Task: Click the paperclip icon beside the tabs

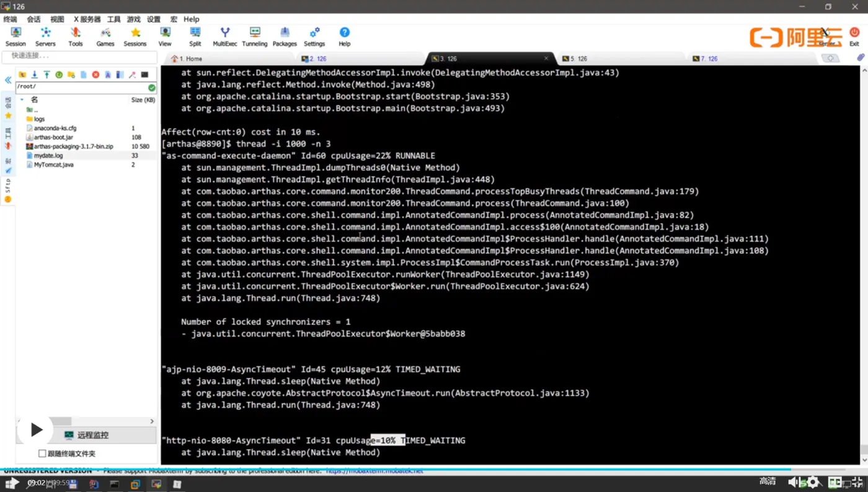Action: pos(861,58)
